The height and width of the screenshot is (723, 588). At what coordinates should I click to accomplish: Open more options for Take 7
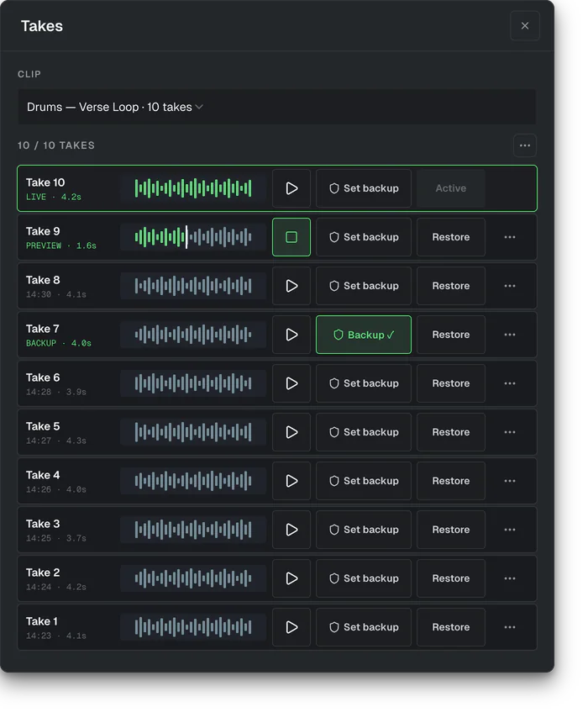[510, 335]
